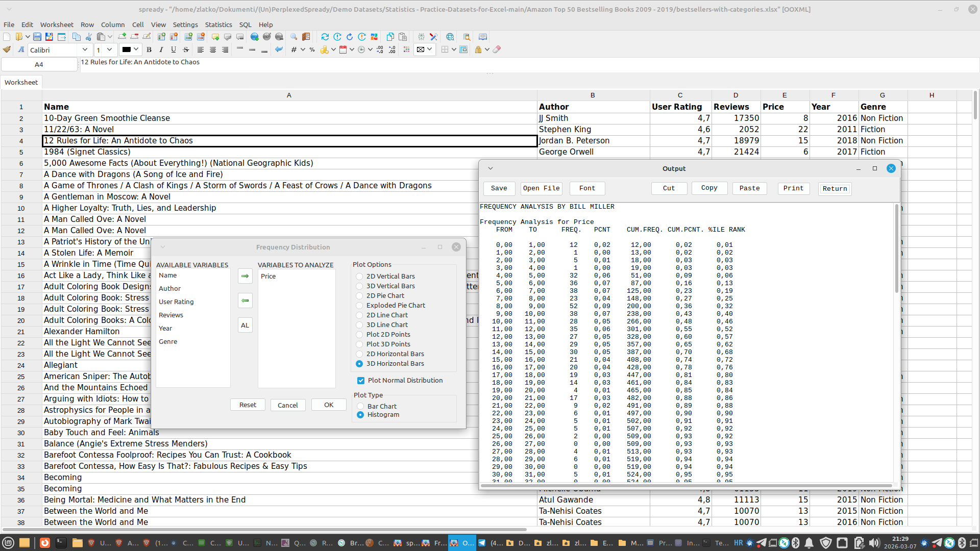Click the Save file toolbar icon

(37, 37)
